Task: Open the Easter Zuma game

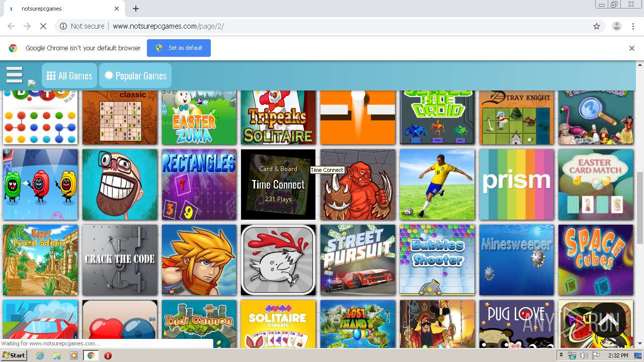Action: [199, 118]
